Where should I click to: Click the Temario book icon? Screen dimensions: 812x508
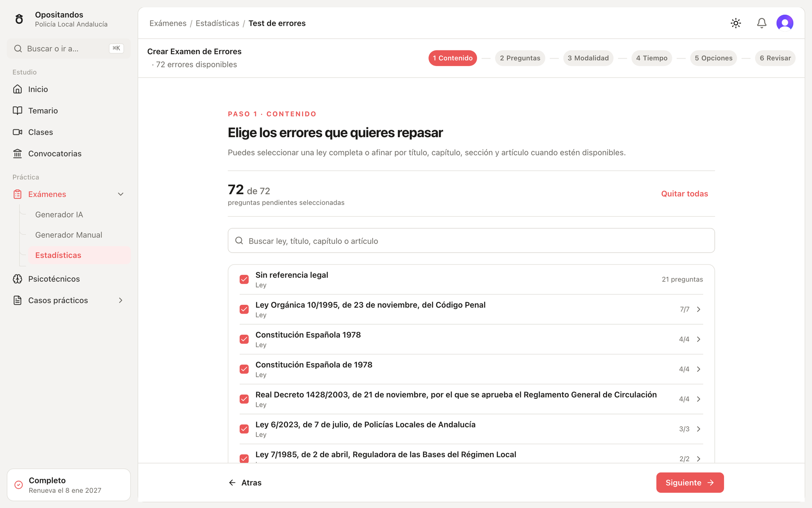point(17,110)
